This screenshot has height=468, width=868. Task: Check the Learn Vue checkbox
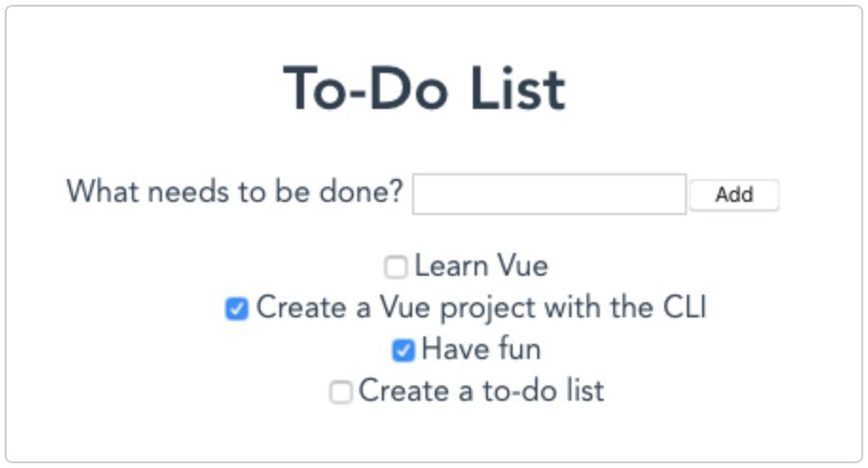click(395, 267)
